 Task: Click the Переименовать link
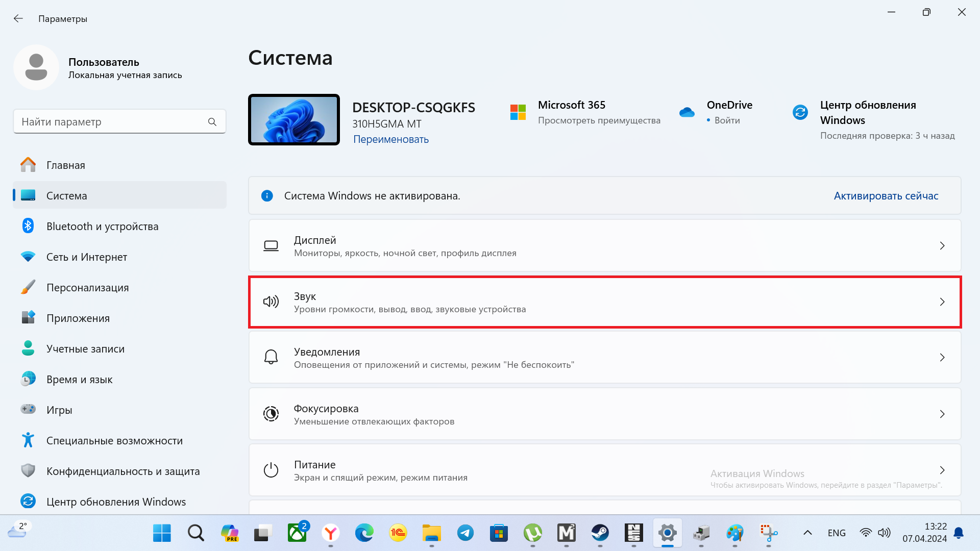[390, 139]
